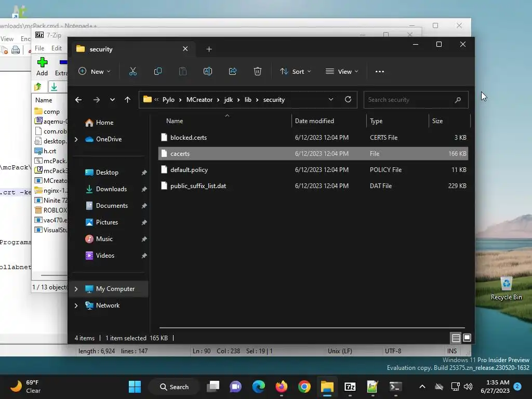Show hidden system tray icons

click(422, 387)
